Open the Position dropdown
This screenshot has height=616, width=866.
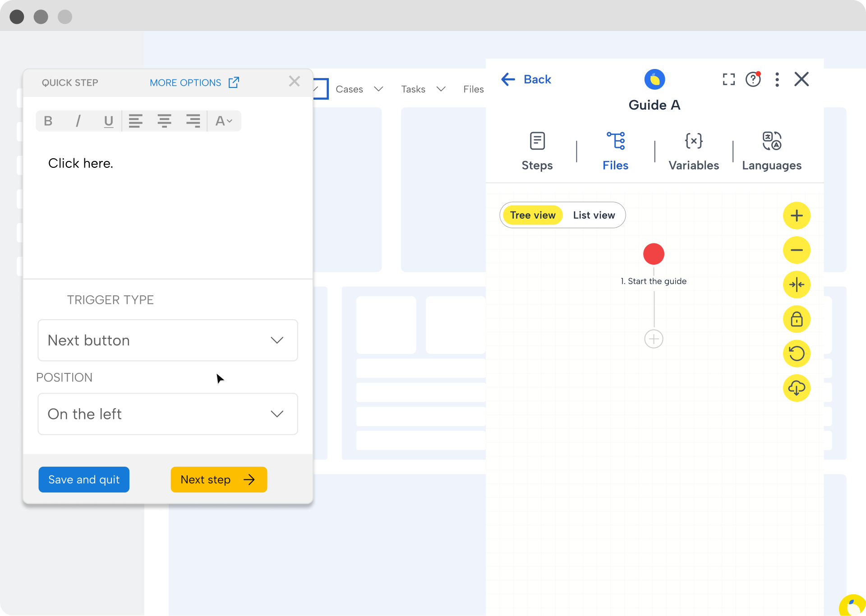[168, 414]
